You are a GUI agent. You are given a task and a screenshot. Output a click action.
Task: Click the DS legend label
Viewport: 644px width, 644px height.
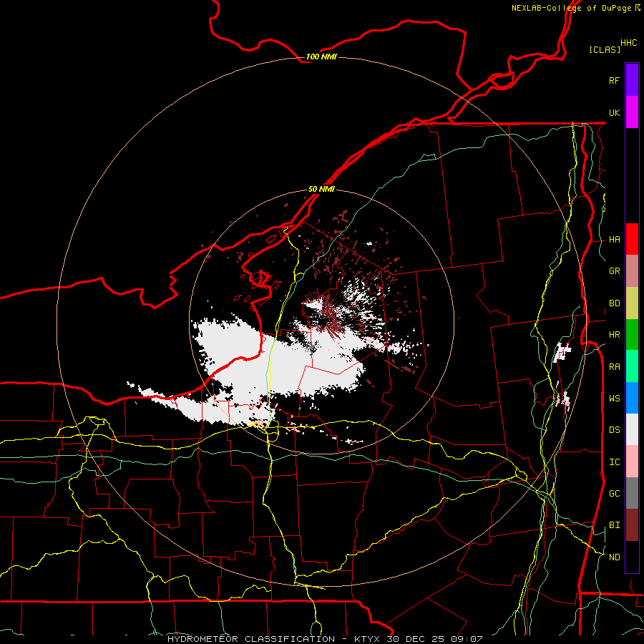614,430
